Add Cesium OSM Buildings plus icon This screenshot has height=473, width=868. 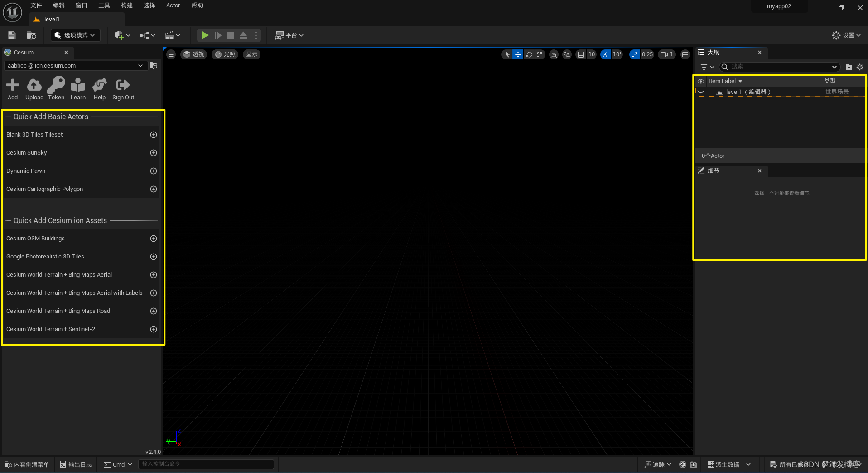coord(154,239)
